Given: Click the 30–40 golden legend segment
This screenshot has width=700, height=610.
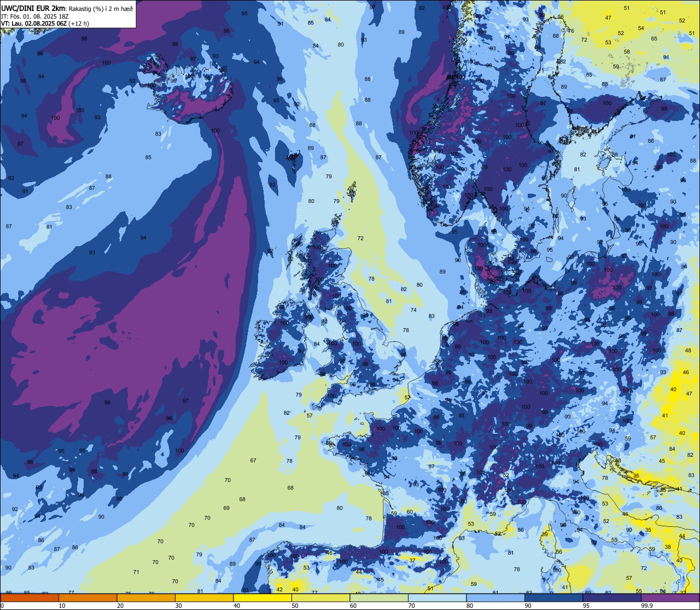Looking at the screenshot, I should point(204,598).
